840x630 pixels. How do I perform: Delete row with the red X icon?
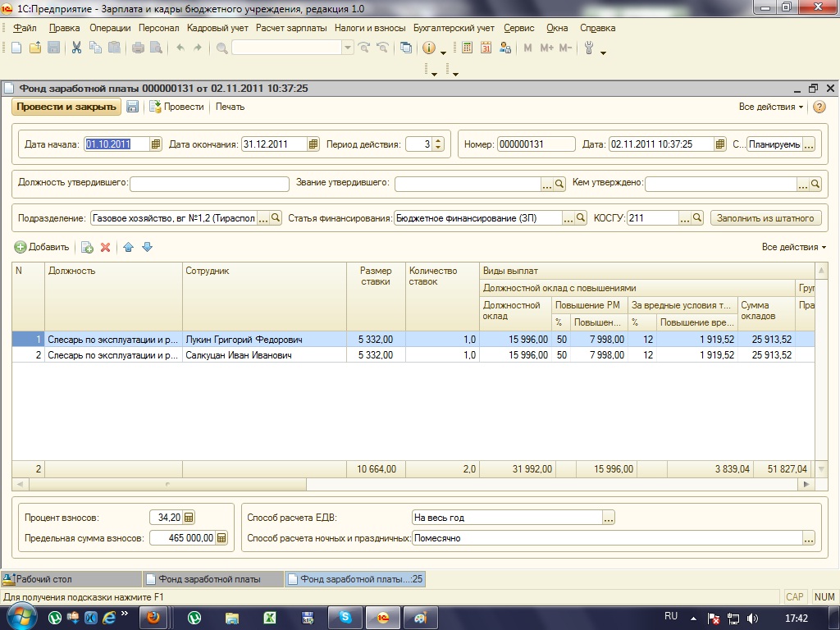click(106, 247)
